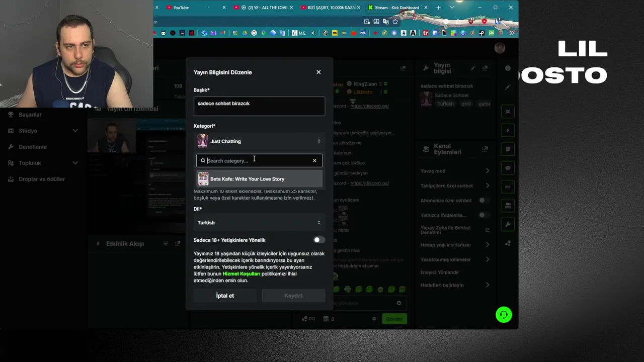Open a new browser tab
Viewport: 644px width, 362px height.
click(438, 8)
